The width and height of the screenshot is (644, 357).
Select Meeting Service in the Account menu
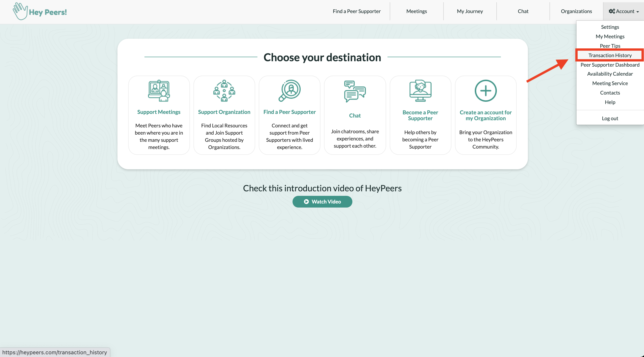pos(610,83)
